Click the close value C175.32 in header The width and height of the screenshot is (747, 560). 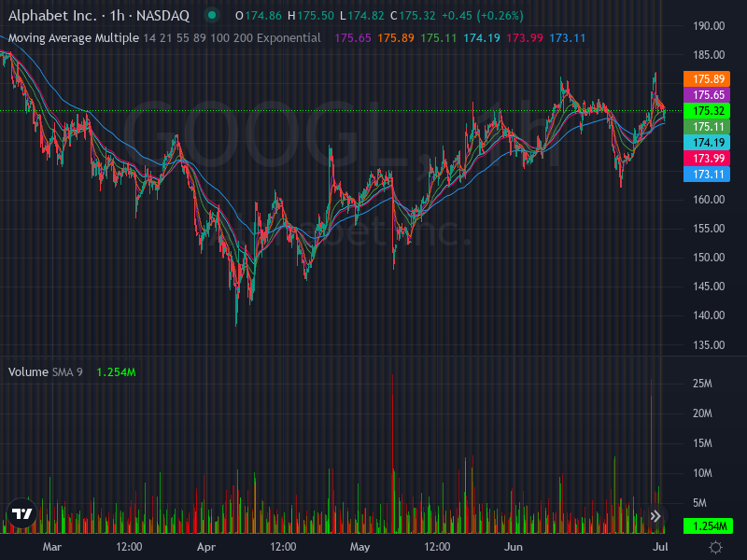[x=413, y=16]
